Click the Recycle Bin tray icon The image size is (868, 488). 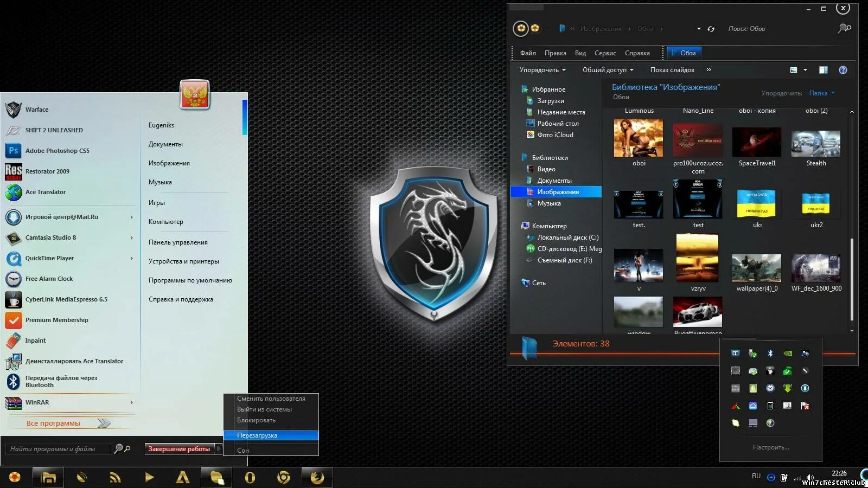(x=770, y=406)
